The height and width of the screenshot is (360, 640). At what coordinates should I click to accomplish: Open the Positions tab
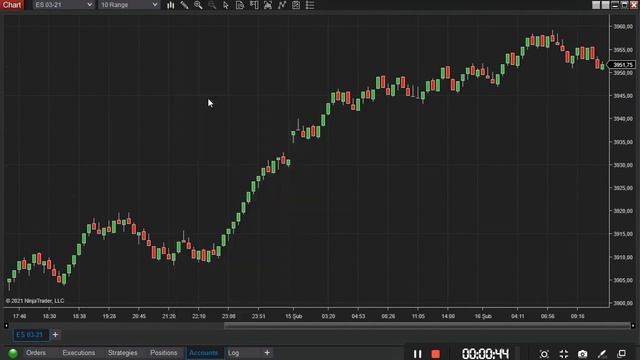163,353
